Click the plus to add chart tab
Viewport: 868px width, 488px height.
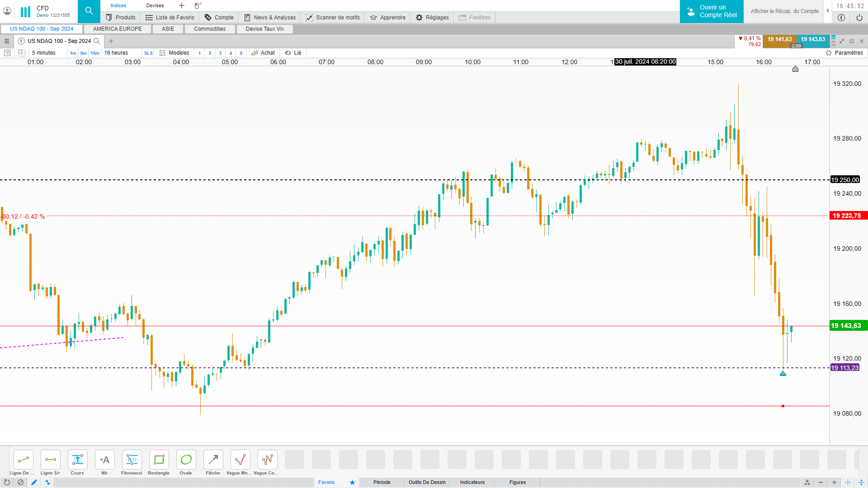coord(111,41)
